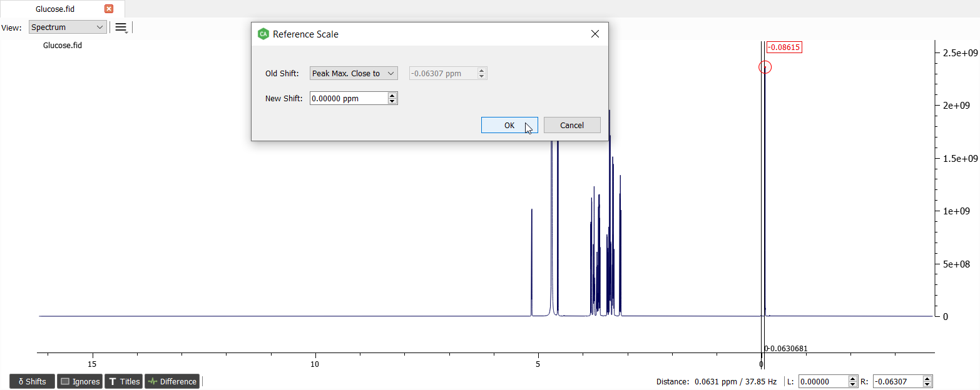Click the 5 ppm x-axis tick label

(x=538, y=364)
